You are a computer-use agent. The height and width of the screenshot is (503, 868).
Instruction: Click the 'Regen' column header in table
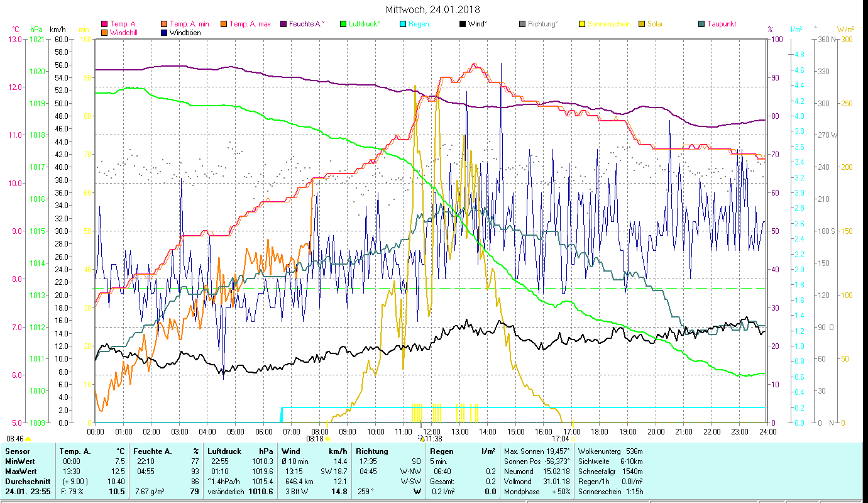pos(442,451)
